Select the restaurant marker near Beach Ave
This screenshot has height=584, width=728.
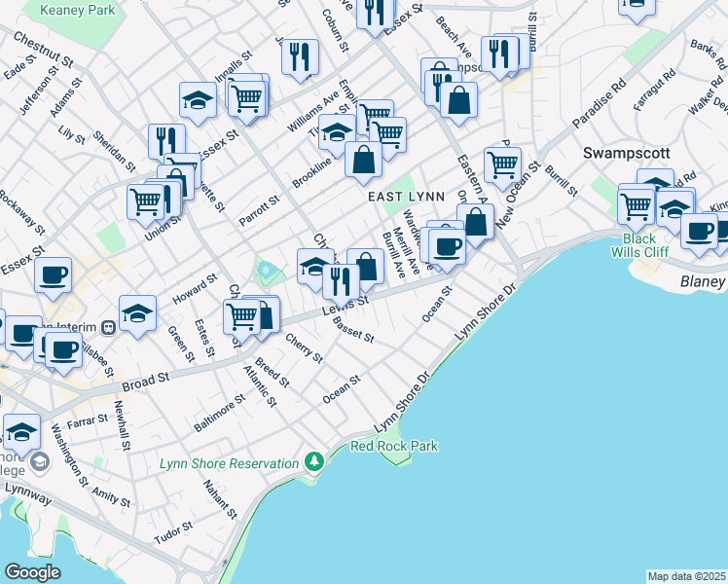tap(499, 55)
